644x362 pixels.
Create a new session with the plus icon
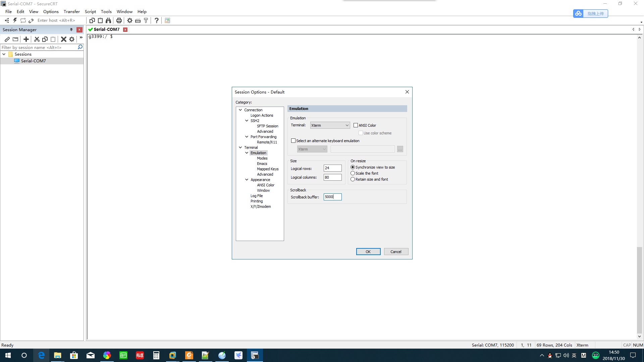click(x=26, y=39)
